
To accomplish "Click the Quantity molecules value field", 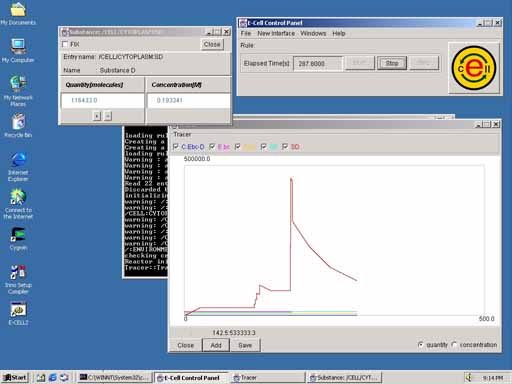I will click(x=102, y=100).
